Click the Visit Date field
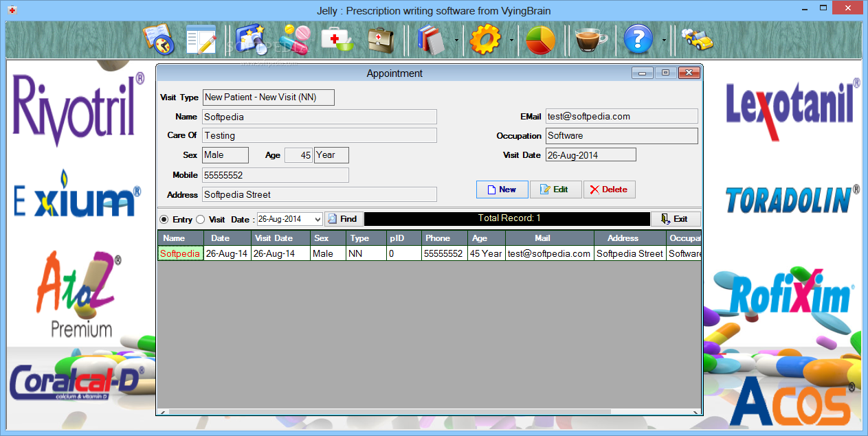The height and width of the screenshot is (436, 868). [591, 155]
